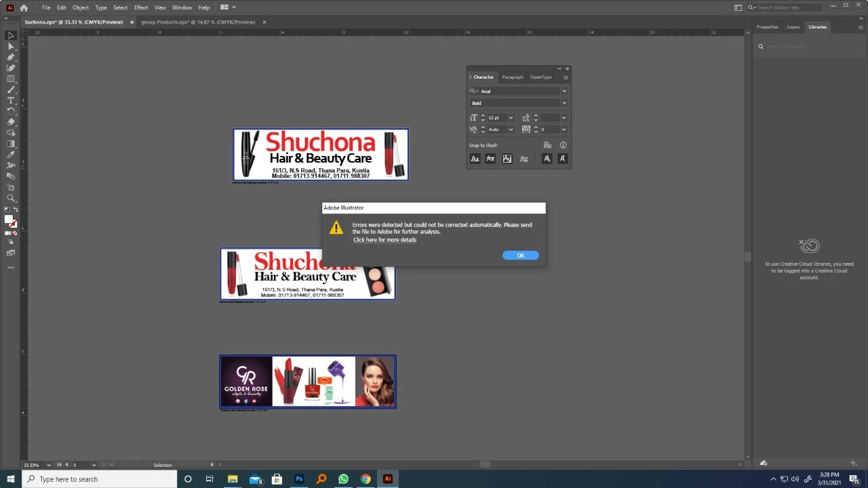The width and height of the screenshot is (868, 488).
Task: Open the File menu
Action: tap(46, 7)
